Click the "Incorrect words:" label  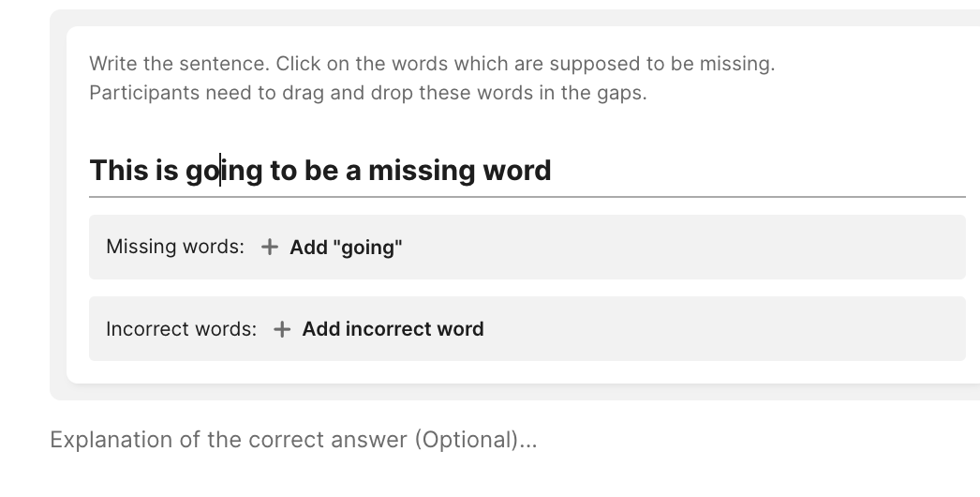[181, 329]
